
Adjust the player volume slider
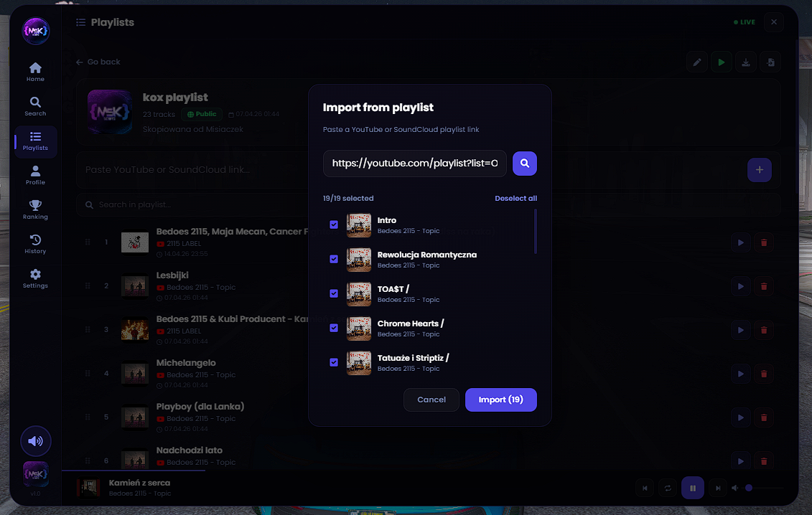(x=765, y=488)
